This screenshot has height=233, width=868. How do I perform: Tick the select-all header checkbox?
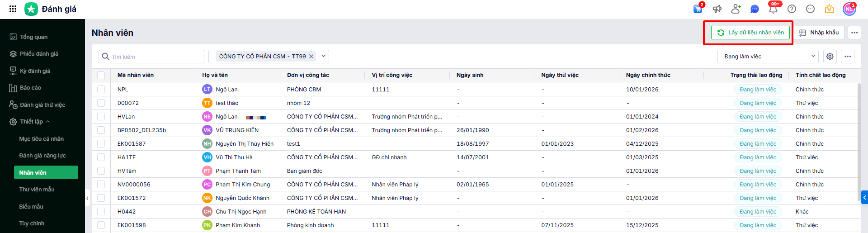pos(101,75)
